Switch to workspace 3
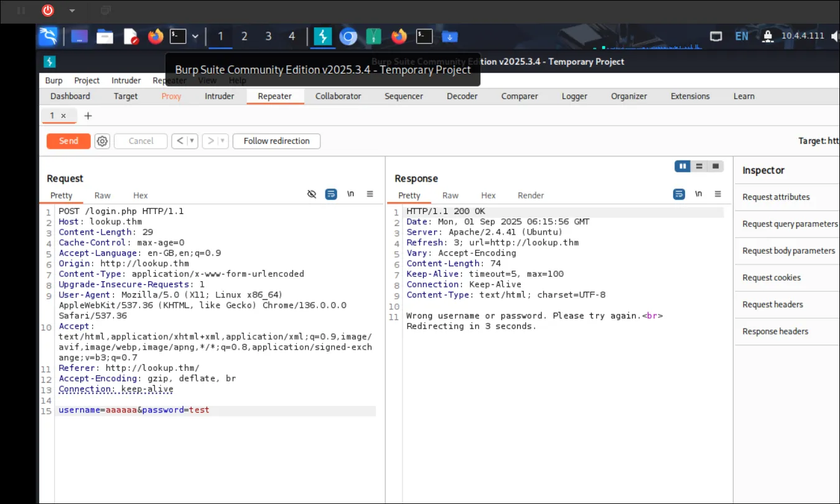Image resolution: width=840 pixels, height=504 pixels. click(x=268, y=37)
